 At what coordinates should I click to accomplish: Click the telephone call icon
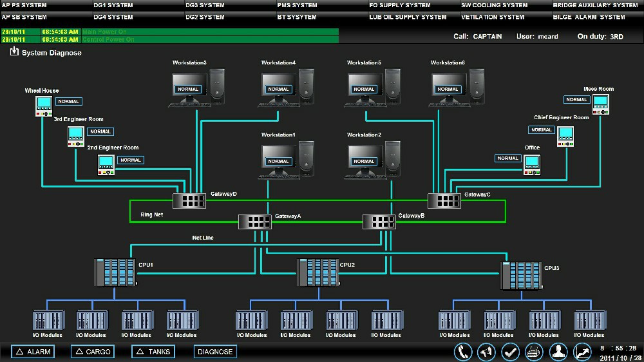463,352
